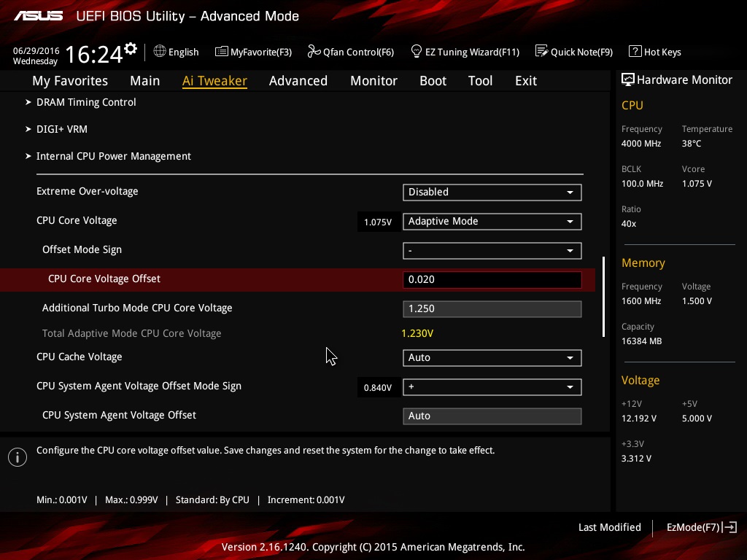
Task: Click the ASUS logo
Action: pos(38,16)
